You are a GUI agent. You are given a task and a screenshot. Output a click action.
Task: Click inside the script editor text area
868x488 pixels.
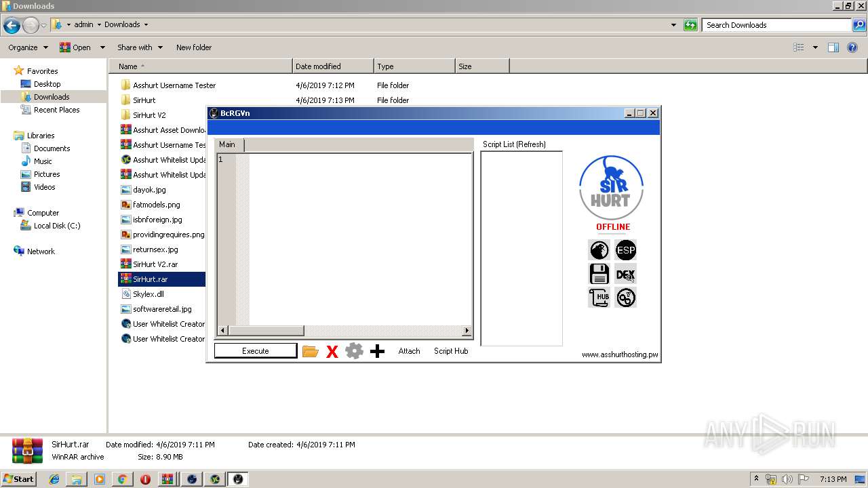pos(359,239)
